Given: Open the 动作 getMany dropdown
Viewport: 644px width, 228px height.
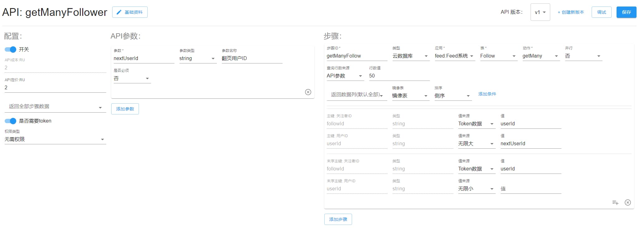Looking at the screenshot, I should tap(541, 56).
